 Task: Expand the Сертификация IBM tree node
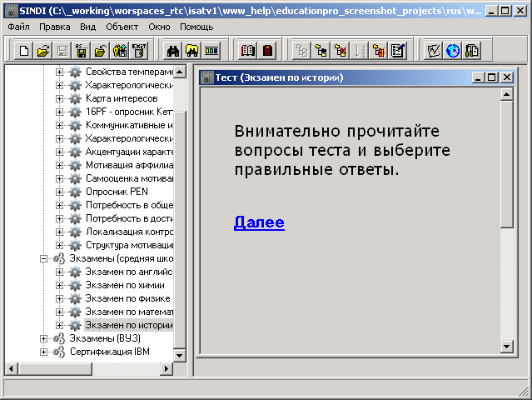pyautogui.click(x=44, y=352)
